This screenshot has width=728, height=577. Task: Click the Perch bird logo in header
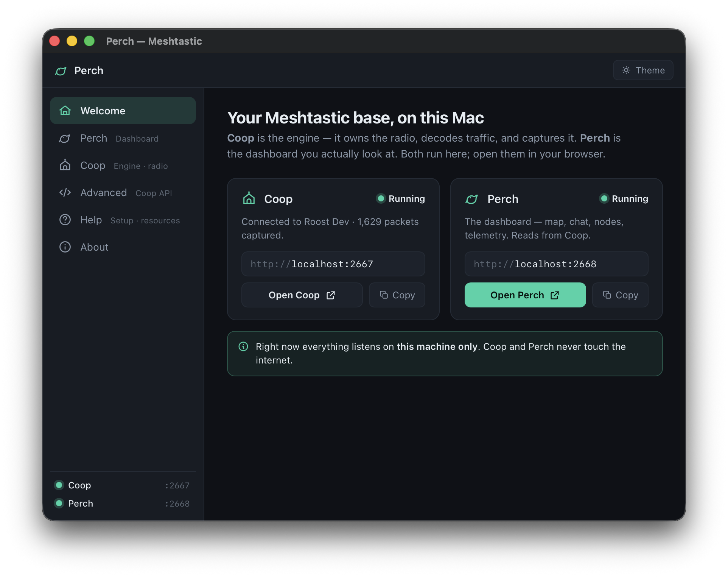point(61,71)
